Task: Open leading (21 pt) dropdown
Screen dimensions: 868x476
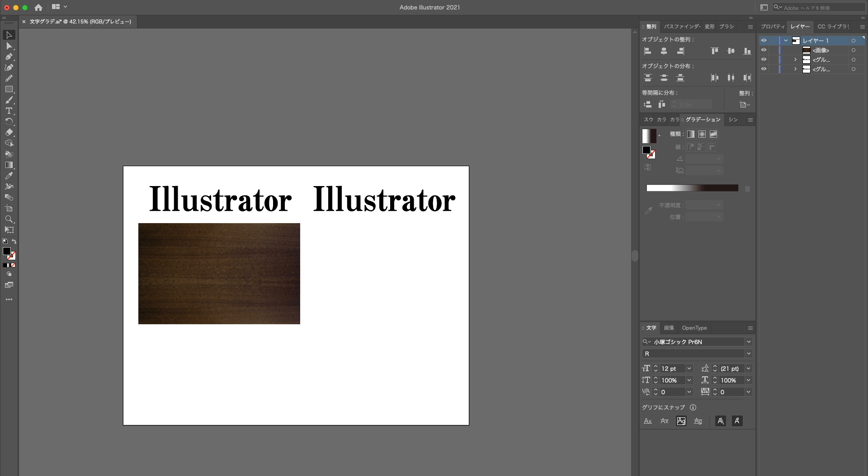Action: point(749,369)
